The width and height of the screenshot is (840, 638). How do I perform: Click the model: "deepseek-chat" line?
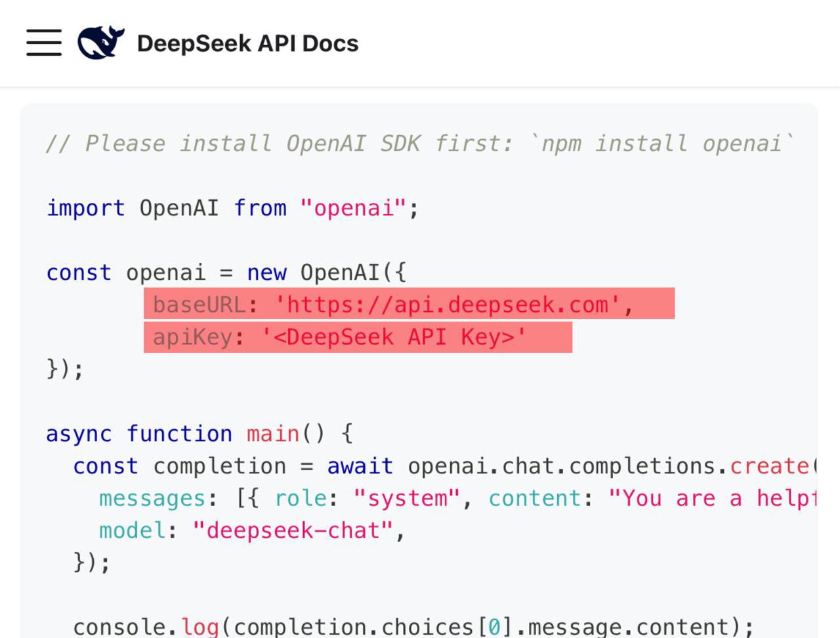click(x=253, y=530)
